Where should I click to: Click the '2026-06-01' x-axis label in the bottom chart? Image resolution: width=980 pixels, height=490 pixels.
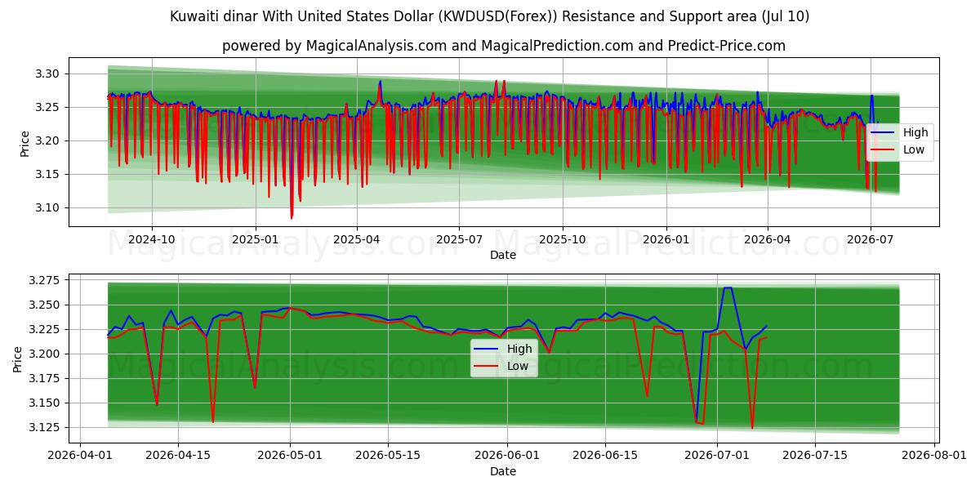(509, 457)
